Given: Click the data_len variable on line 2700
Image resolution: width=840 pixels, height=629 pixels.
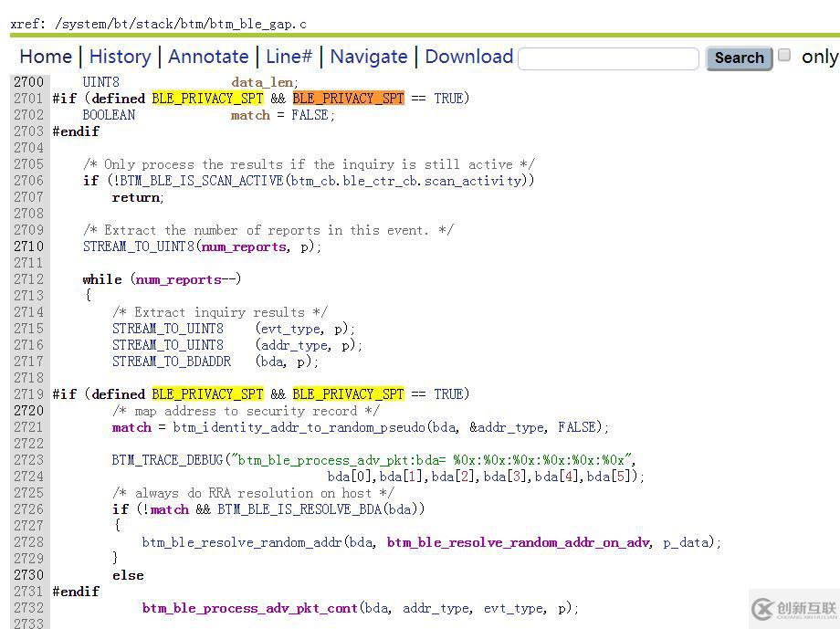Looking at the screenshot, I should pos(262,82).
